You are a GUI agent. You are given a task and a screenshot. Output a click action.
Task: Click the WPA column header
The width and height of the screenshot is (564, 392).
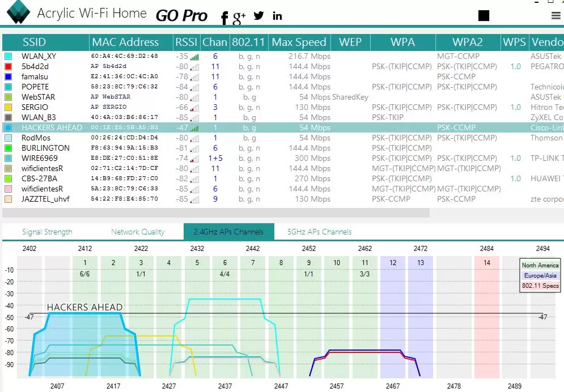pos(403,42)
